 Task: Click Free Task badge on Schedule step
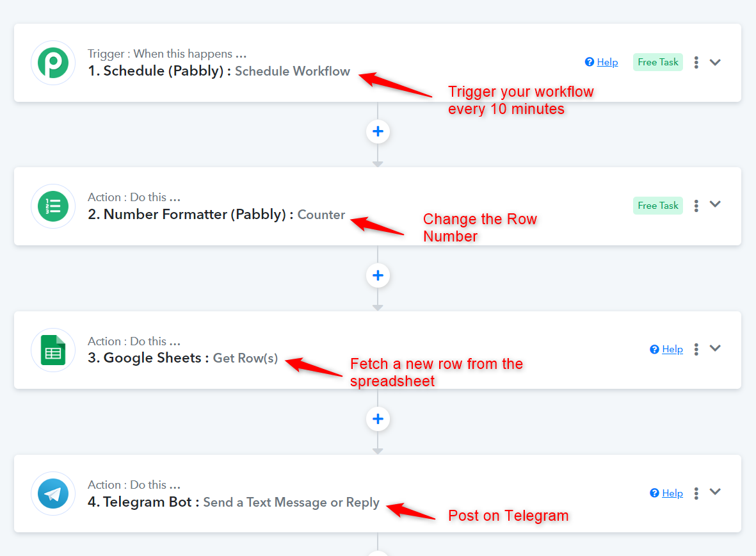tap(657, 62)
